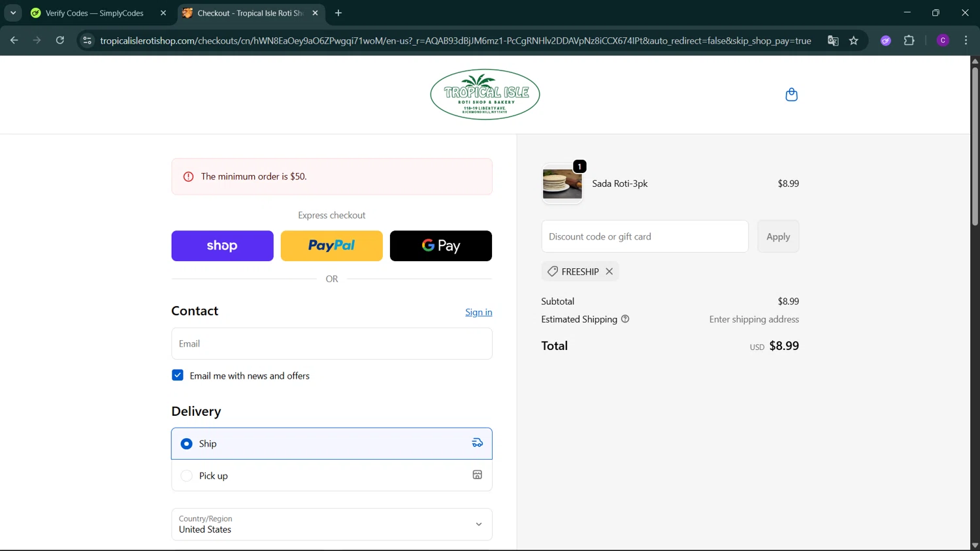Screen dimensions: 980x551
Task: Pay with PayPal button
Action: pos(332,246)
